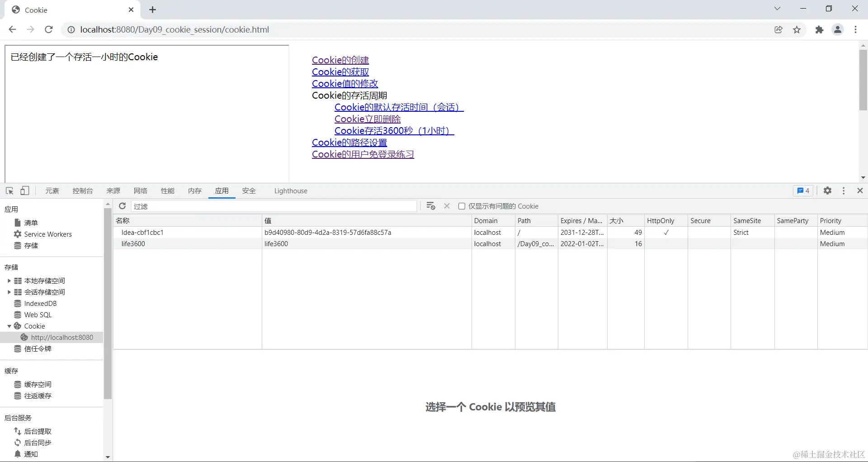This screenshot has height=462, width=868.
Task: Select 清单 in the application sidebar
Action: pos(31,223)
